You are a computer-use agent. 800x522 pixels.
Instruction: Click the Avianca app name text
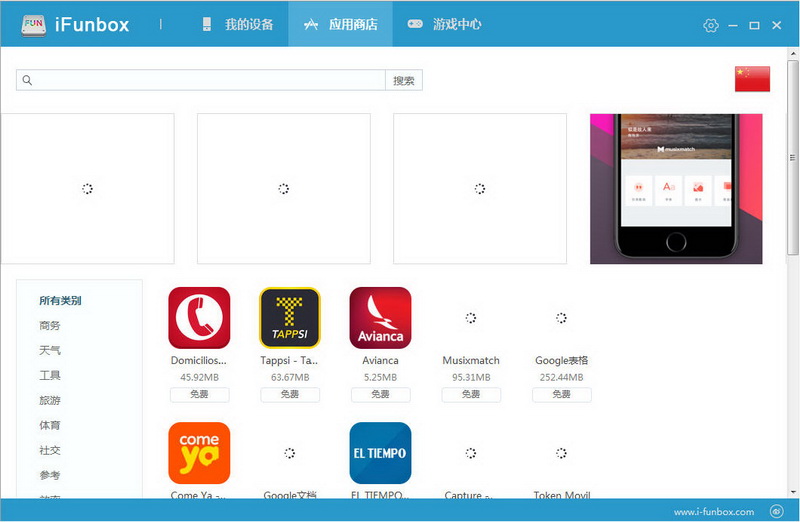(x=380, y=361)
